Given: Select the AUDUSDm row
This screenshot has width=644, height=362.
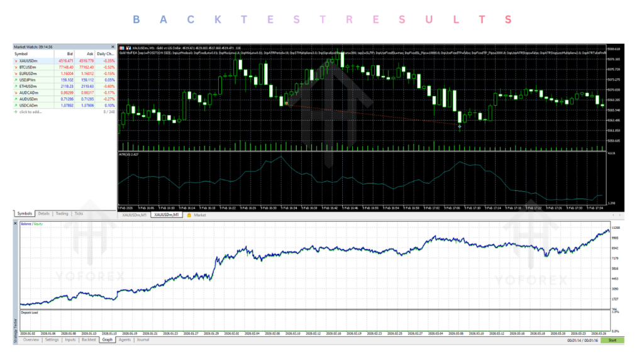Looking at the screenshot, I should coord(65,99).
